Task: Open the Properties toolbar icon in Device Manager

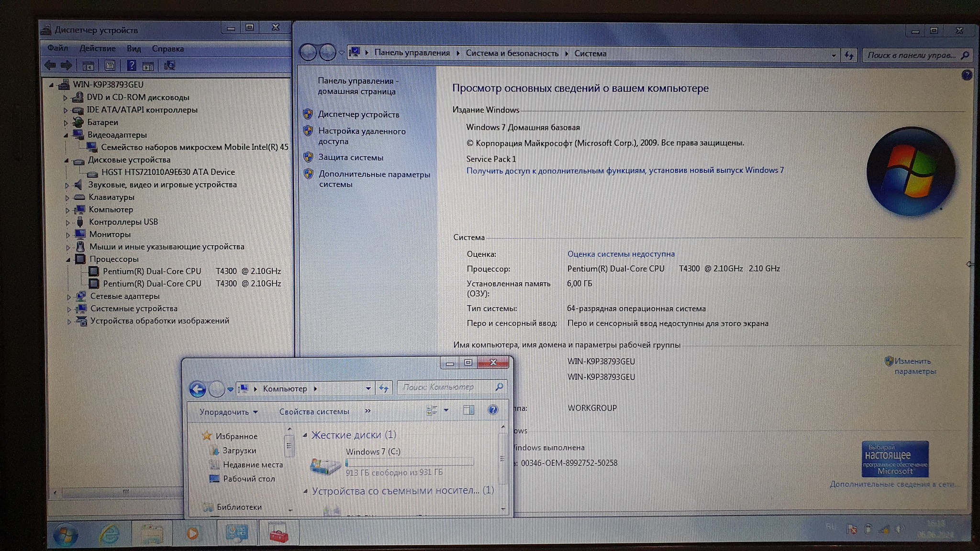Action: click(x=110, y=66)
